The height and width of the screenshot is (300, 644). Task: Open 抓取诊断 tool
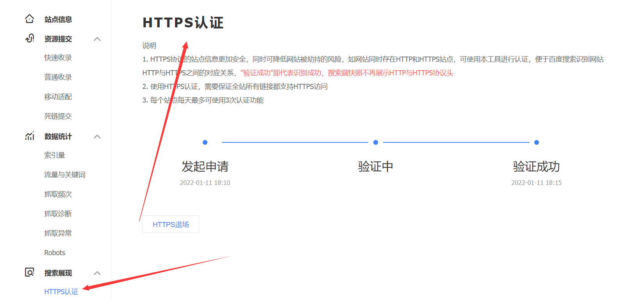point(58,214)
